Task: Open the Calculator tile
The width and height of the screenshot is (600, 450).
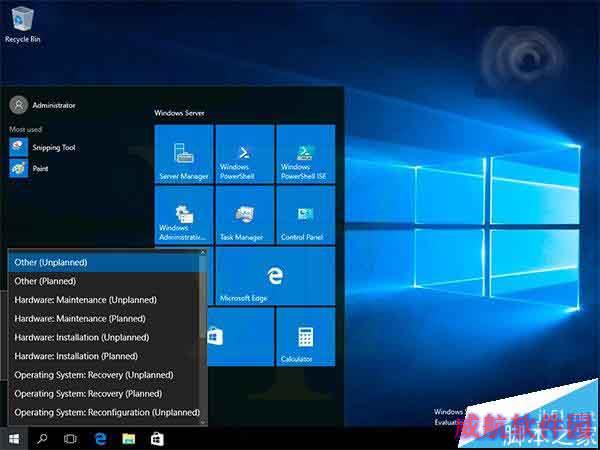Action: pyautogui.click(x=305, y=337)
